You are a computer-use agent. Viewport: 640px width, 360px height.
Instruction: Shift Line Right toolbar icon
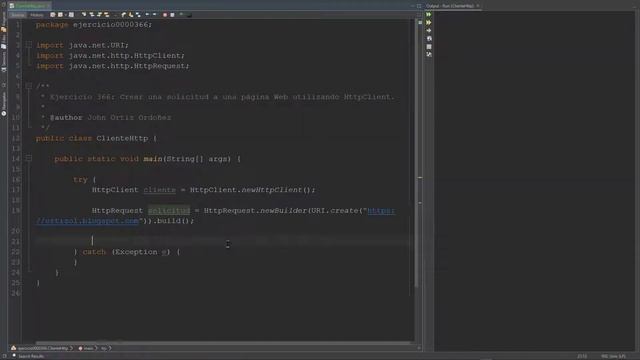(155, 15)
